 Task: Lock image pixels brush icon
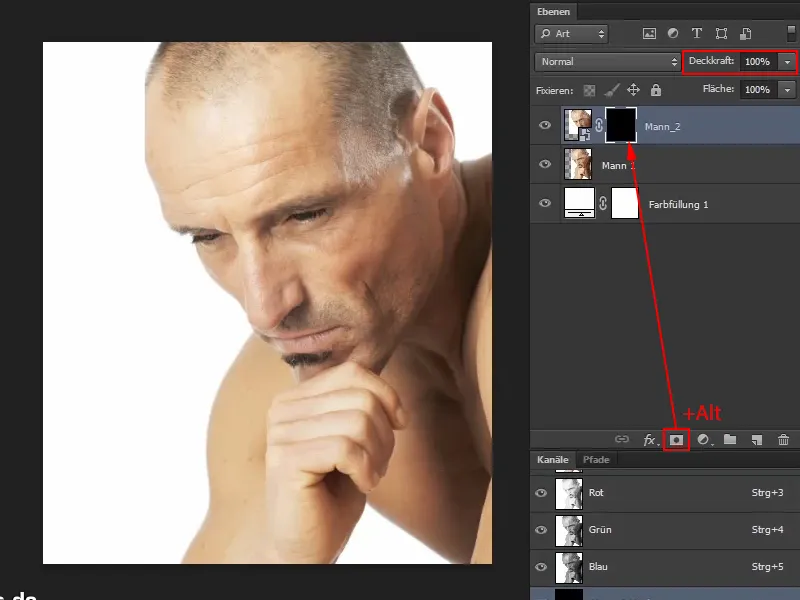point(612,90)
